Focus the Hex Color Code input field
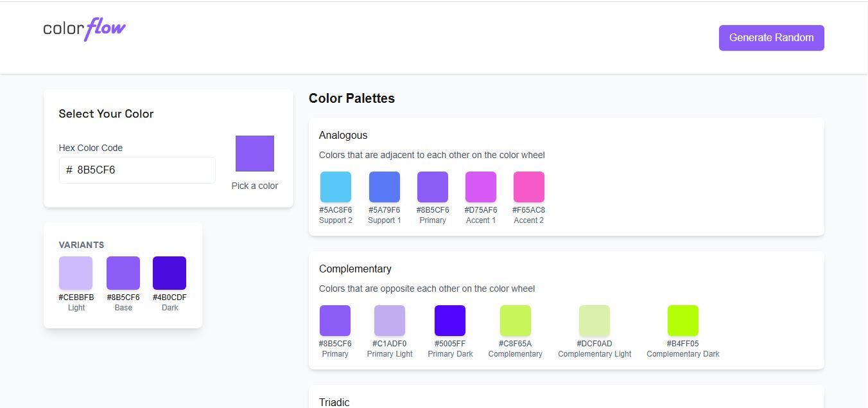868x408 pixels. (x=137, y=170)
